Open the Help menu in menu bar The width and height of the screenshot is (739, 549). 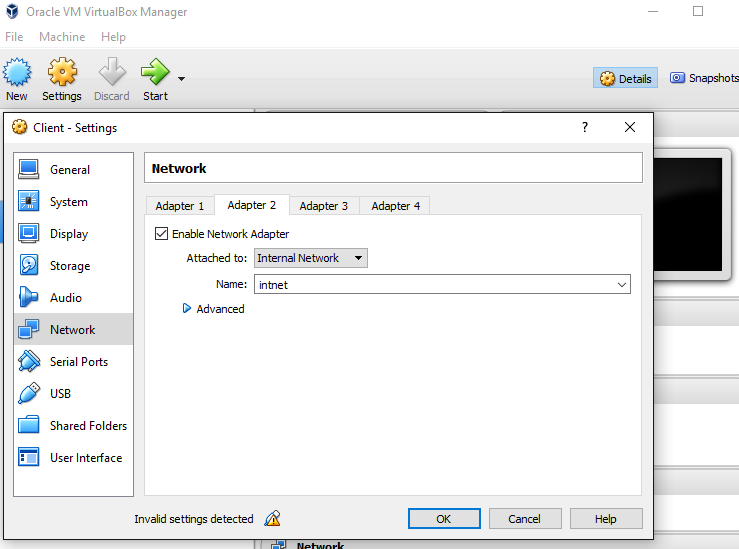[x=113, y=37]
